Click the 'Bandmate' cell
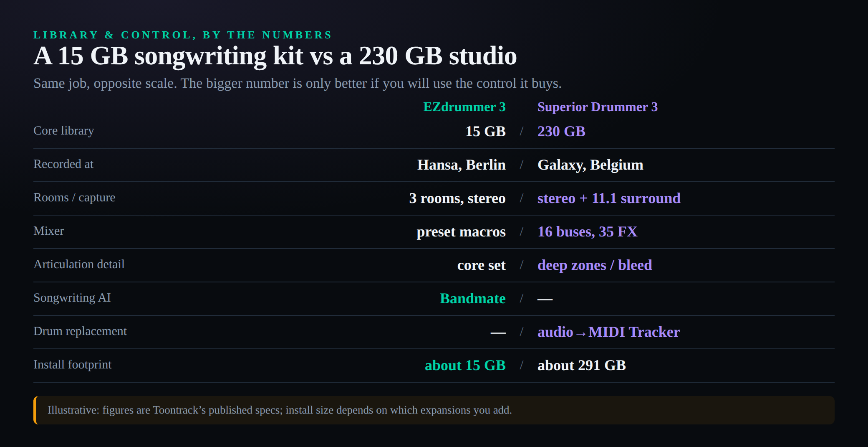 coord(473,298)
